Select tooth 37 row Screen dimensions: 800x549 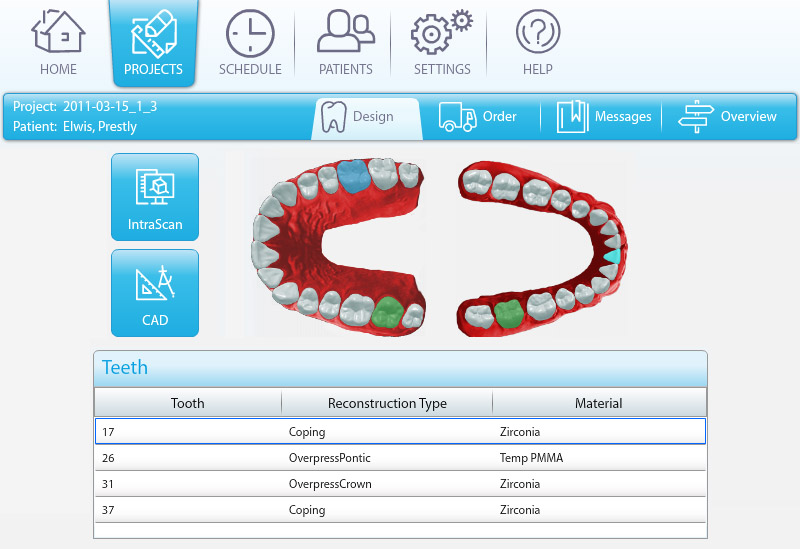tap(401, 510)
